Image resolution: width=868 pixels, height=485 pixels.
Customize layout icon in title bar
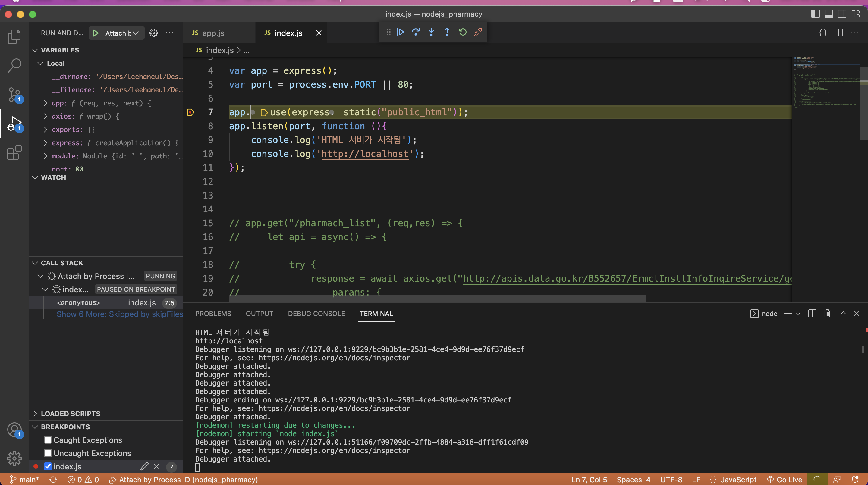[x=856, y=14]
